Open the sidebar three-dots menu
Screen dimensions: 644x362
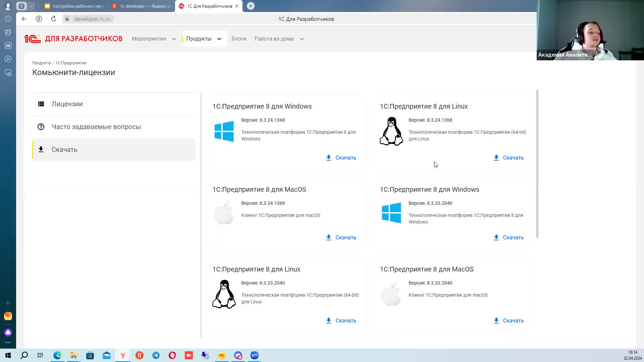(x=8, y=343)
